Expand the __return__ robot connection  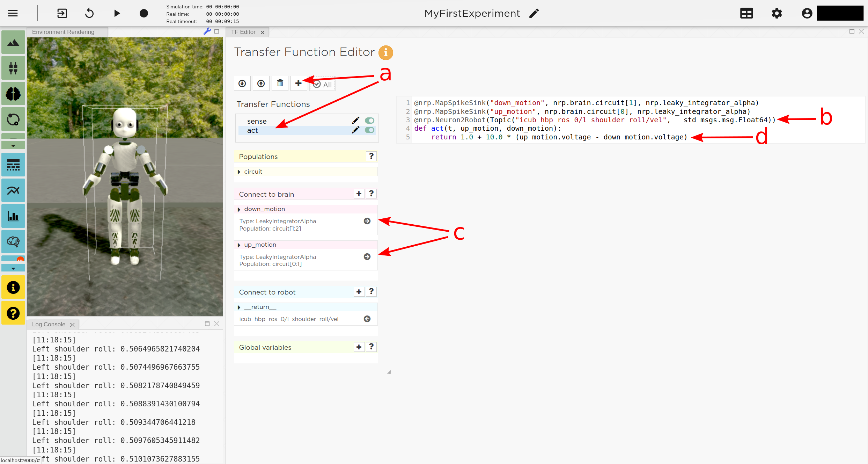click(239, 307)
